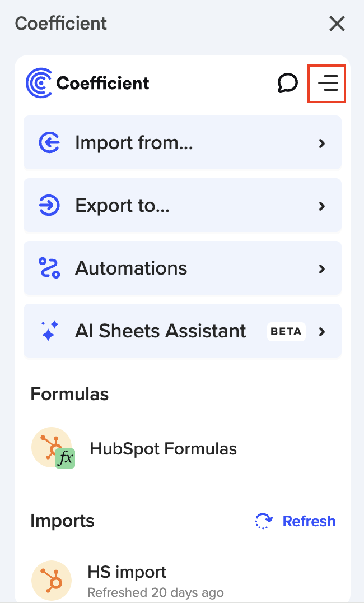Click the Coefficient spiral logo icon

[x=39, y=83]
